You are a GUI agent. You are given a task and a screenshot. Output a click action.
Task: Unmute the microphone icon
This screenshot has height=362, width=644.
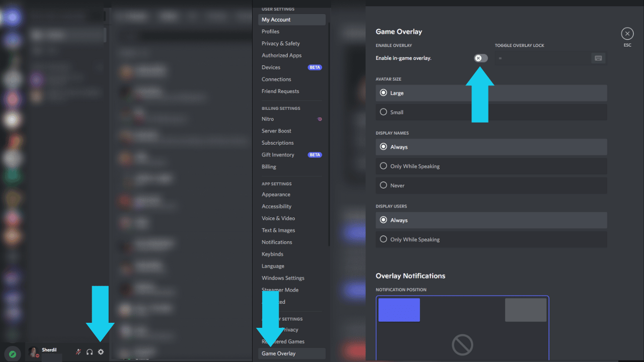pos(78,352)
